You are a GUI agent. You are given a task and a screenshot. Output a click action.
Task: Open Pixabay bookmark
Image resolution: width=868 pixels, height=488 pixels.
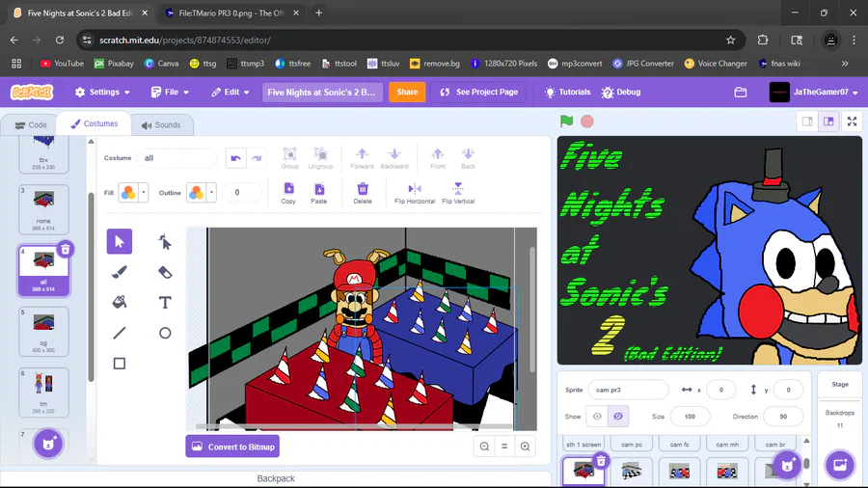(114, 64)
